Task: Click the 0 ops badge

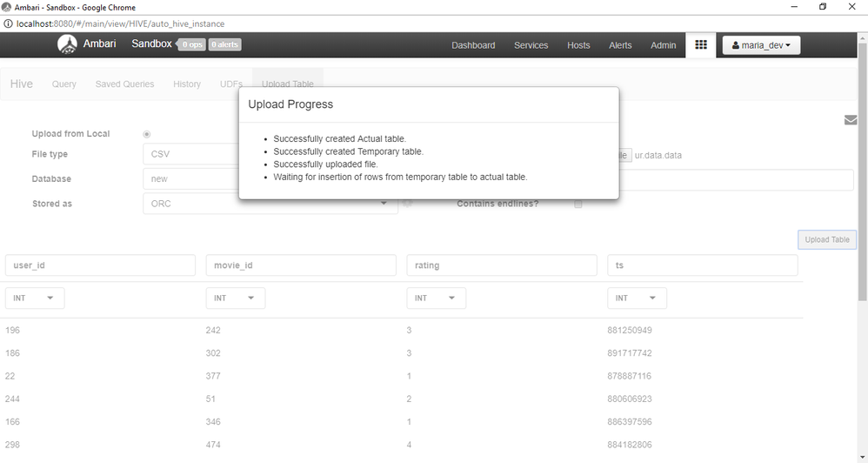Action: [192, 44]
